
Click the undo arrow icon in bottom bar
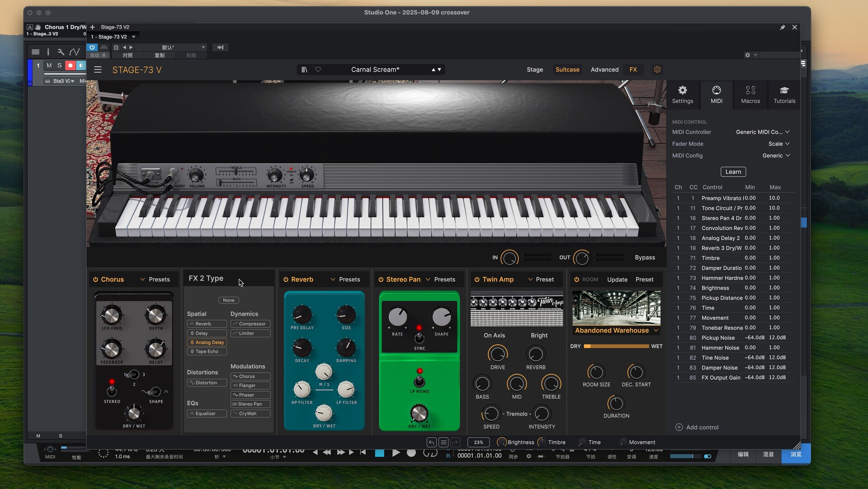pyautogui.click(x=431, y=442)
